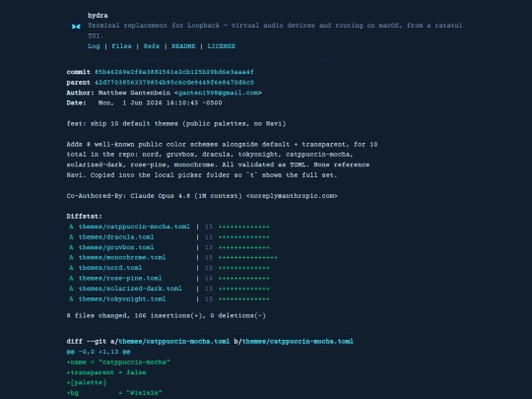The image size is (532, 399).
Task: Open the parent commit hash link
Action: click(173, 83)
